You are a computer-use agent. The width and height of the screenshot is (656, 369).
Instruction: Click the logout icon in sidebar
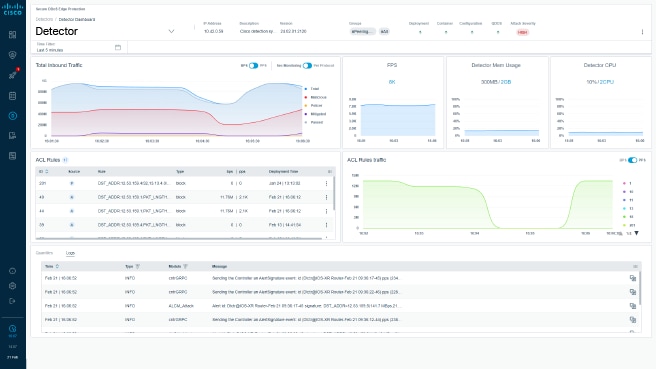point(13,301)
